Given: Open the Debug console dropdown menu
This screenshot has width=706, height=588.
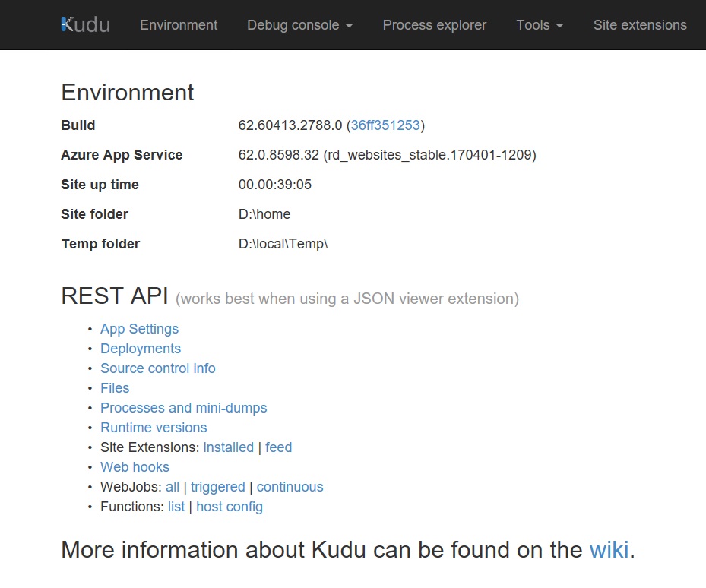Looking at the screenshot, I should (x=299, y=24).
